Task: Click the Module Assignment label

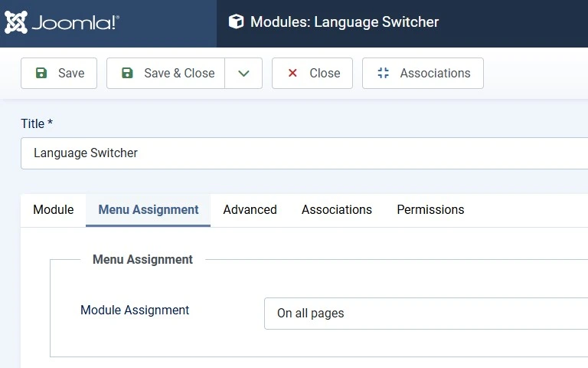Action: [135, 310]
